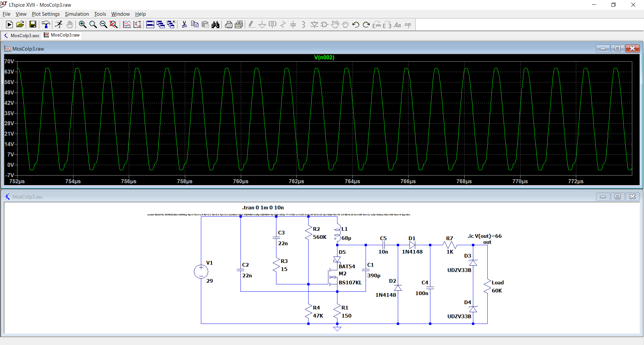Click the Autorange axes toolbar icon
644x345 pixels.
137,24
